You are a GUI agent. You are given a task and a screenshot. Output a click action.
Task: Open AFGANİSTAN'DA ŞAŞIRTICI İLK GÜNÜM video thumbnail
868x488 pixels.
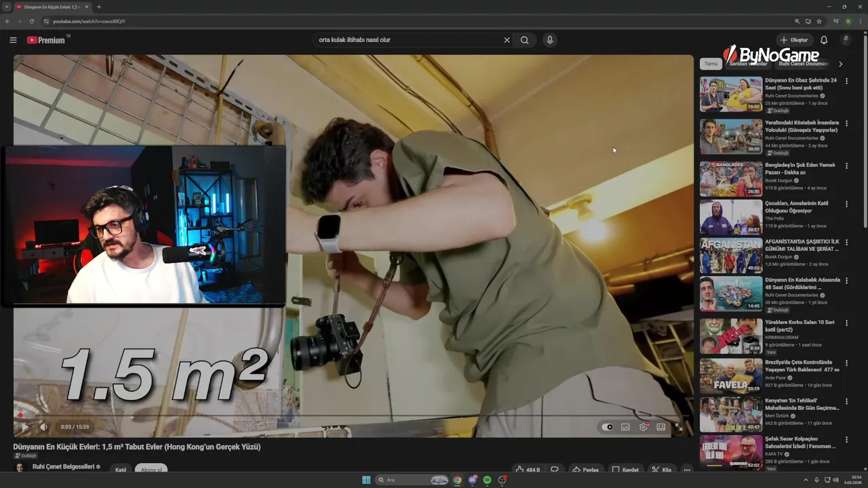coord(731,256)
